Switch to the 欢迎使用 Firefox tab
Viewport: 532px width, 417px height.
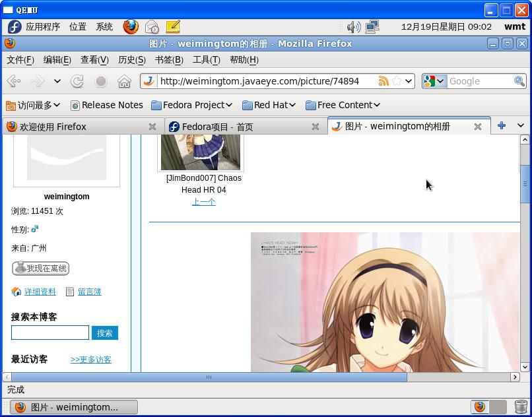[78, 127]
